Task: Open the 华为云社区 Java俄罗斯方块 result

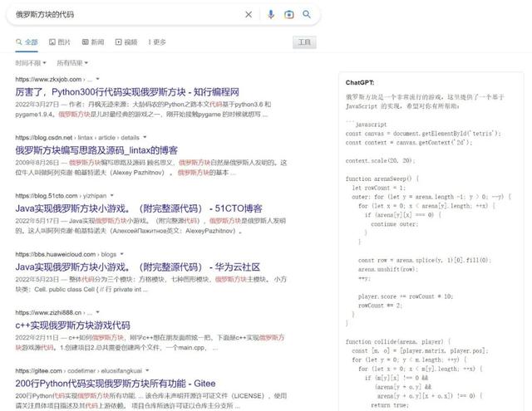Action: click(138, 267)
